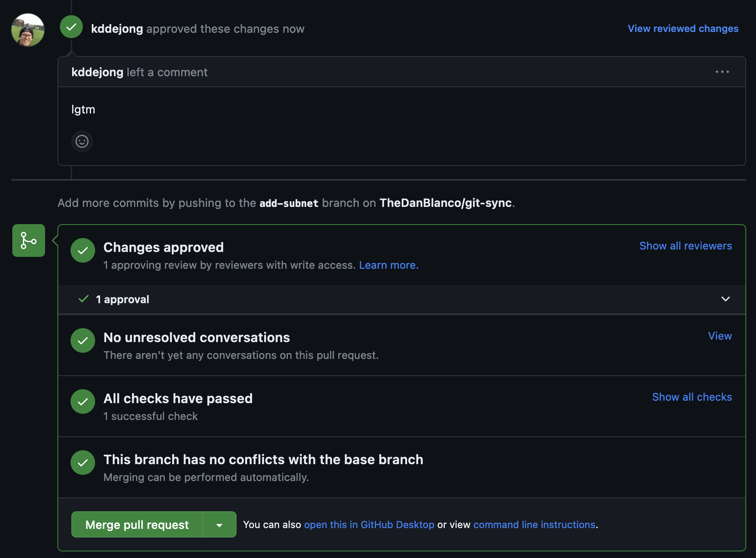The height and width of the screenshot is (558, 756).
Task: Add an emoji reaction to lgtm comment
Action: pos(82,141)
